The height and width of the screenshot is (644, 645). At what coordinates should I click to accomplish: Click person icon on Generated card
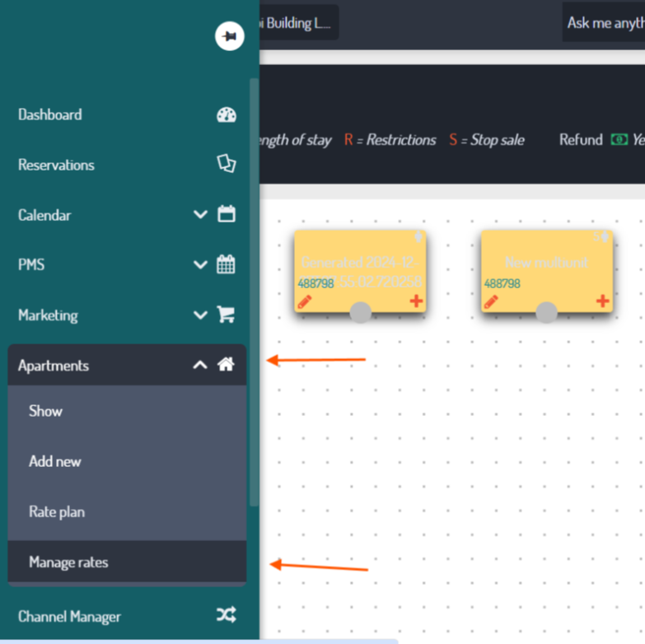click(418, 236)
